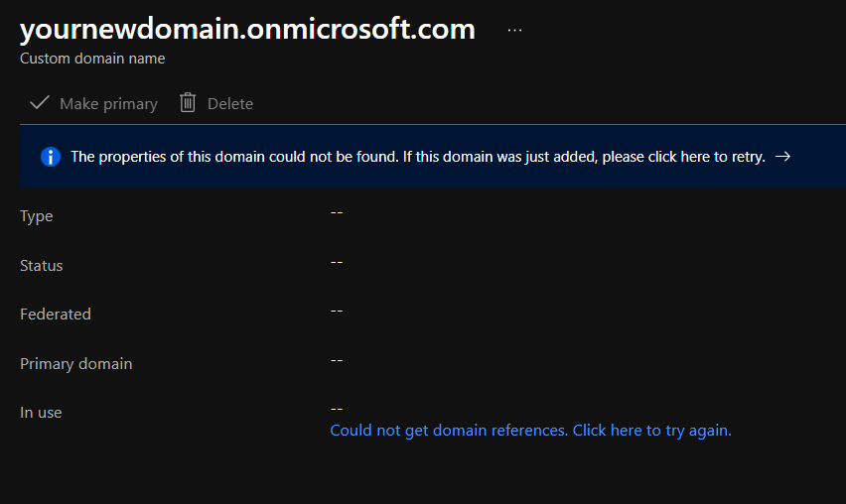Open the ellipsis more options menu
This screenshot has width=846, height=504.
click(514, 31)
